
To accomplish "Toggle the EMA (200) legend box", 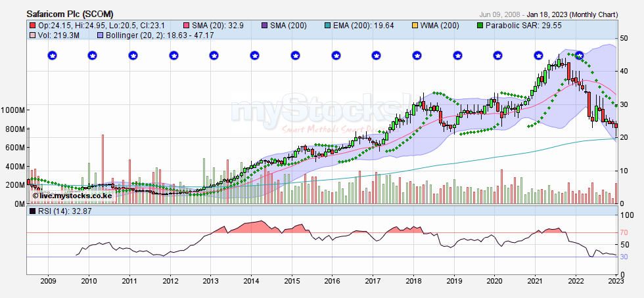I will [327, 26].
